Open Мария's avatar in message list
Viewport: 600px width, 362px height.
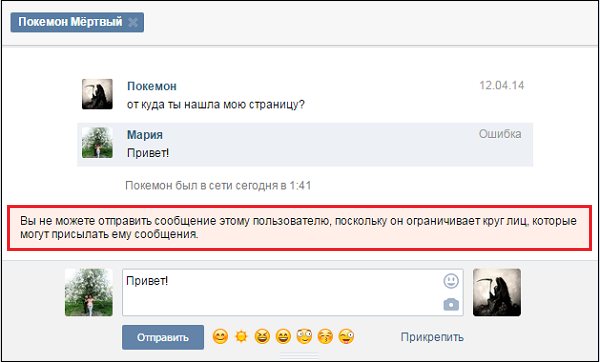click(x=97, y=142)
